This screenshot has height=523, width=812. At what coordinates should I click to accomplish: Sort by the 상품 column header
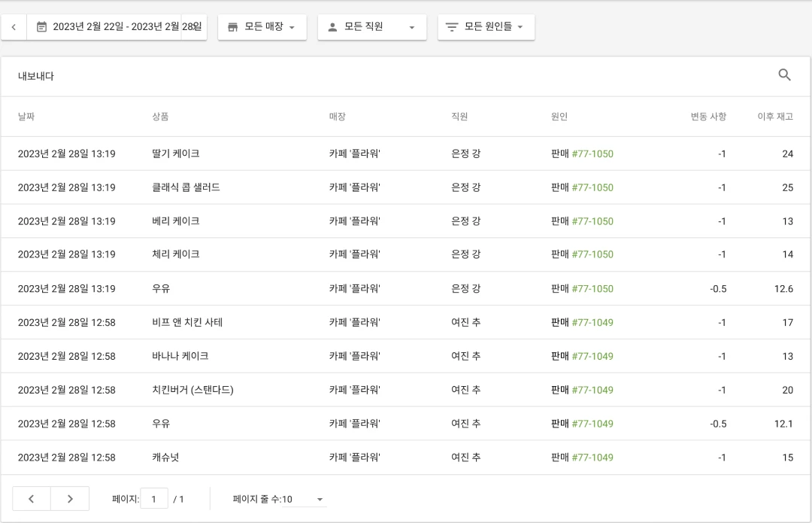point(160,117)
